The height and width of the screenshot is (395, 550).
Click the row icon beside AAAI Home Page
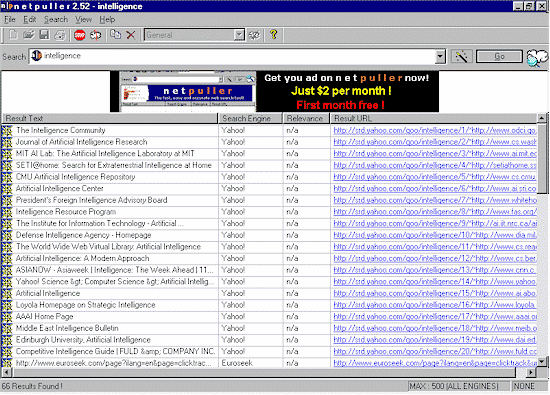pos(7,316)
